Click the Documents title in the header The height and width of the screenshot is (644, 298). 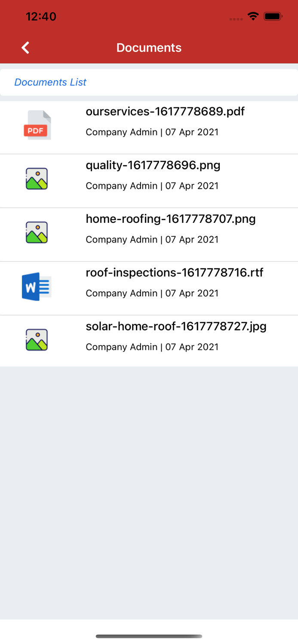click(149, 48)
